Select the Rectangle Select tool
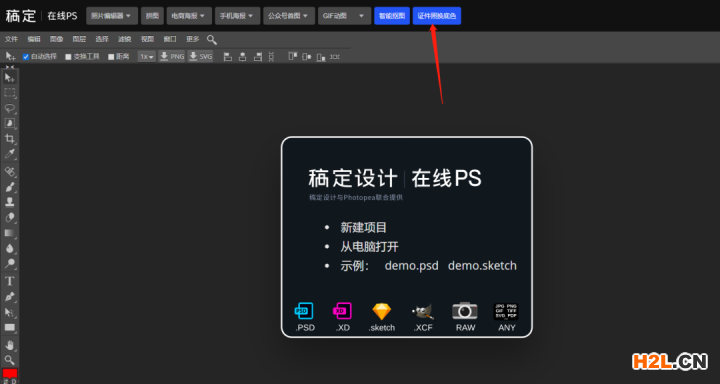 [10, 93]
